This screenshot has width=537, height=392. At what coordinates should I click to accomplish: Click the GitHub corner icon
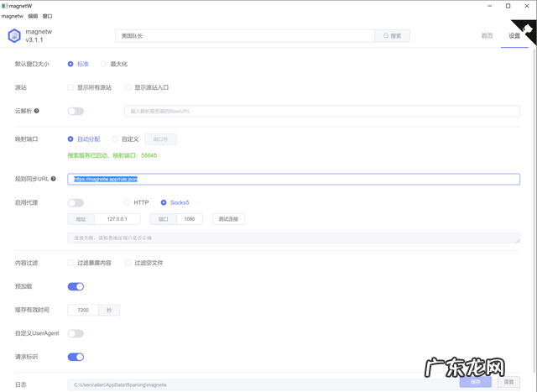point(526,30)
